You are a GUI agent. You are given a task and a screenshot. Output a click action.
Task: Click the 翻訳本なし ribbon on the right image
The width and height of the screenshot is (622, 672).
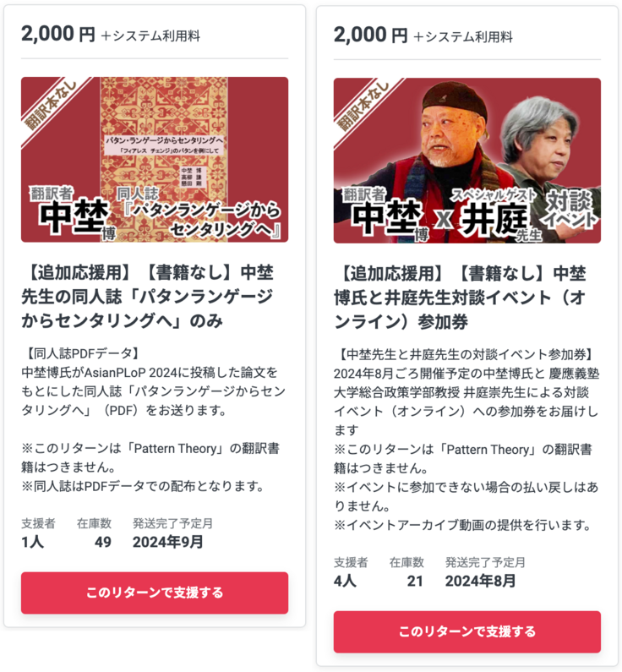tap(363, 106)
